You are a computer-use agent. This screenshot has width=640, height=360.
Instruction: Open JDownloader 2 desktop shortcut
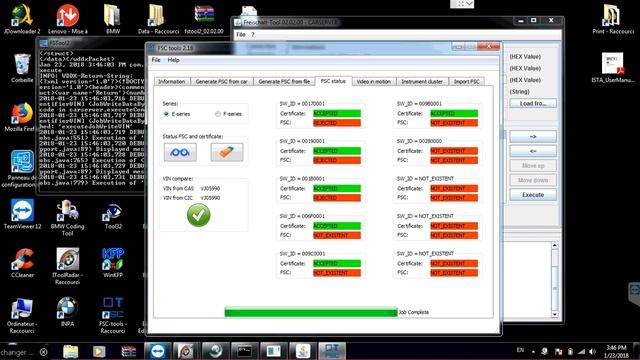[22, 19]
